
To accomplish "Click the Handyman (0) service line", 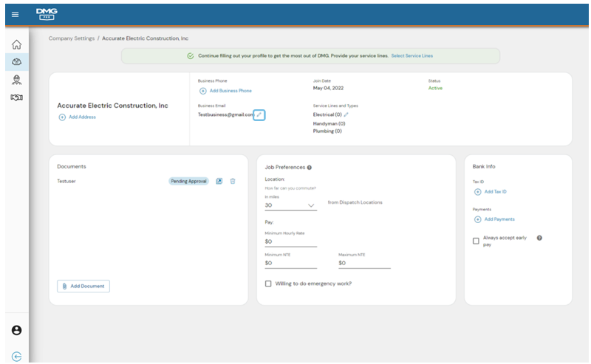I will pyautogui.click(x=329, y=123).
